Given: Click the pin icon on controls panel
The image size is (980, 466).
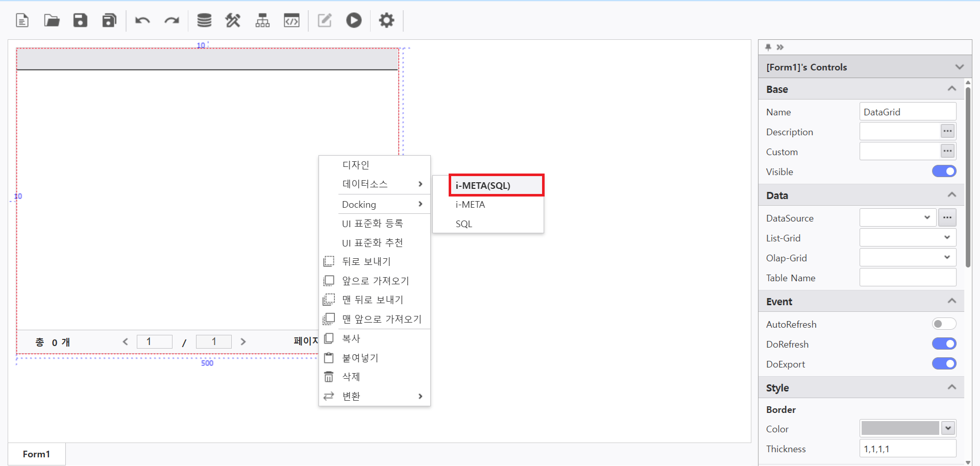Looking at the screenshot, I should (x=768, y=47).
